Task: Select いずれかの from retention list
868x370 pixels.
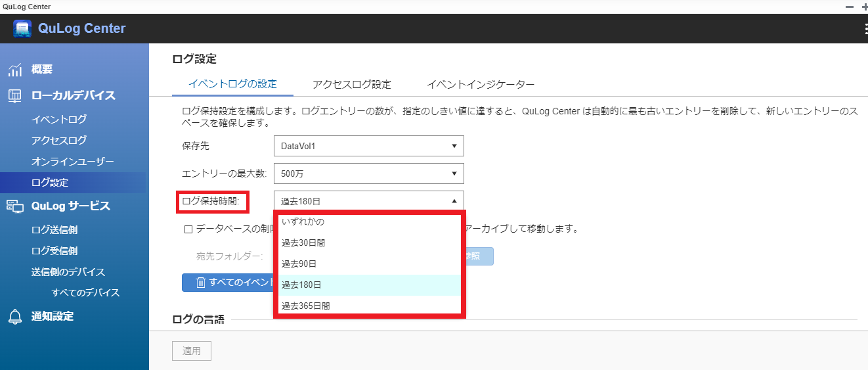Action: click(369, 222)
